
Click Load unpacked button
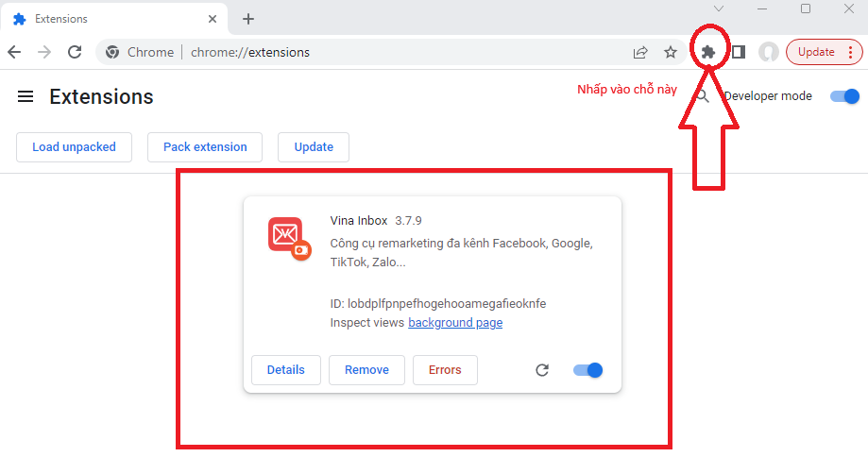(75, 147)
